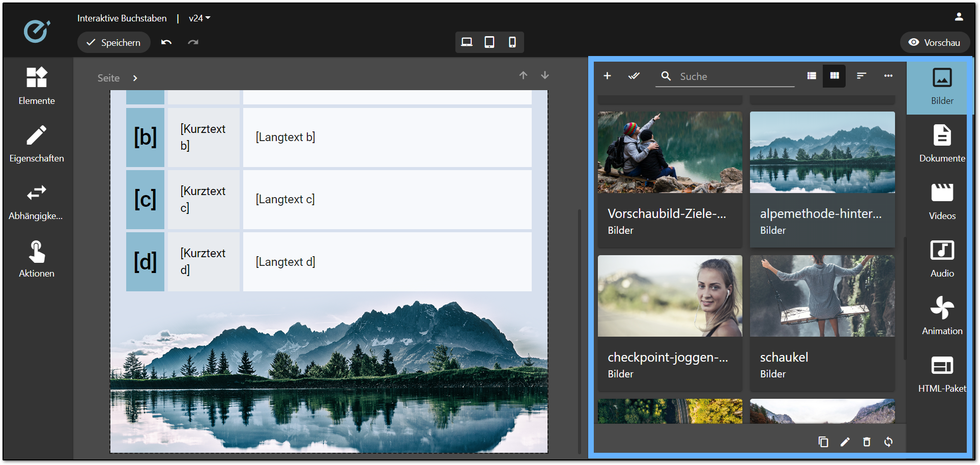This screenshot has height=465, width=980.
Task: Expand the breadcrumb chevron after Seite
Action: tap(135, 78)
